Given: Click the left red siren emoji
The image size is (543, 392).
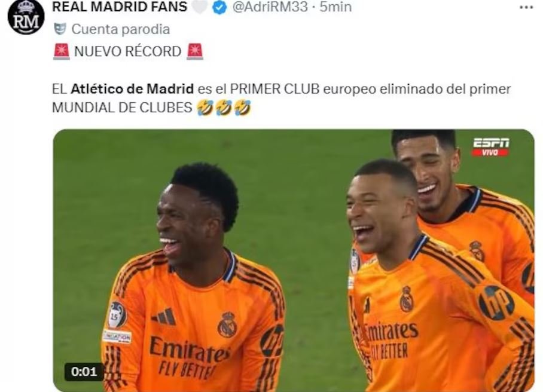Looking at the screenshot, I should [x=61, y=51].
